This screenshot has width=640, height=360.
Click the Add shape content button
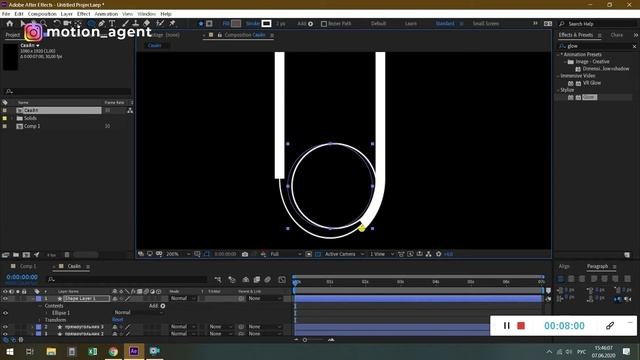162,306
